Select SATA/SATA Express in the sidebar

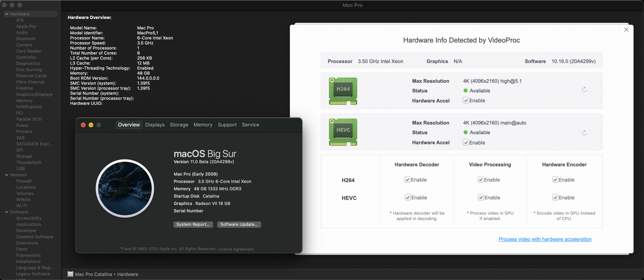[34, 144]
